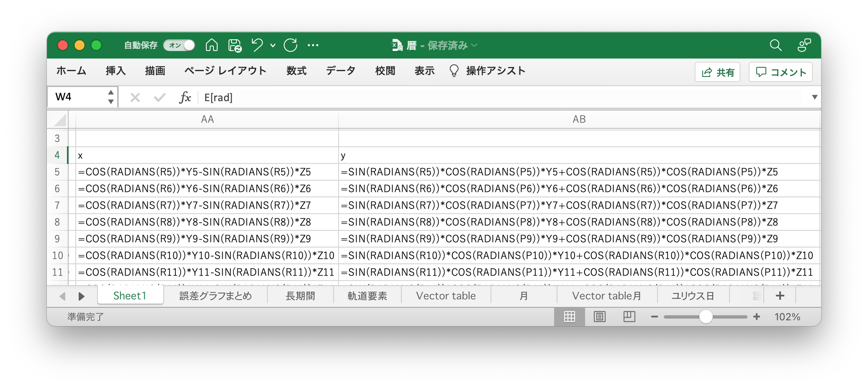868x388 pixels.
Task: Click the share people icon in title bar
Action: 804,45
